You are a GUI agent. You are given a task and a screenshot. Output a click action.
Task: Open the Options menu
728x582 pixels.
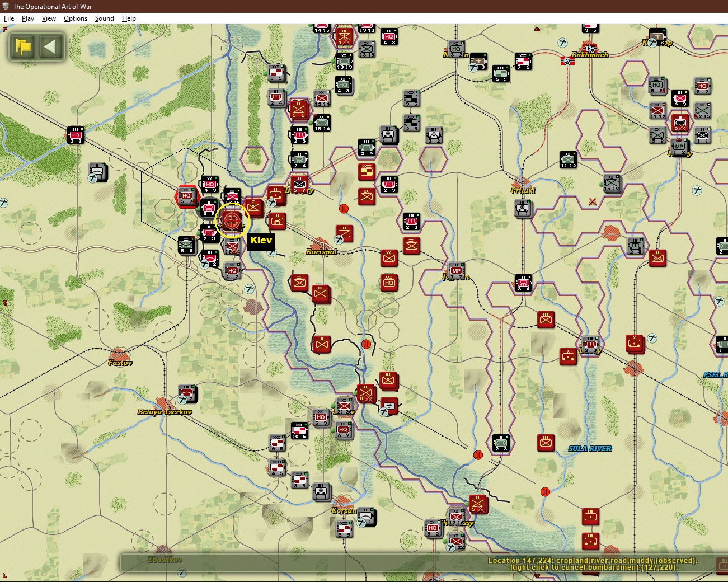[76, 18]
